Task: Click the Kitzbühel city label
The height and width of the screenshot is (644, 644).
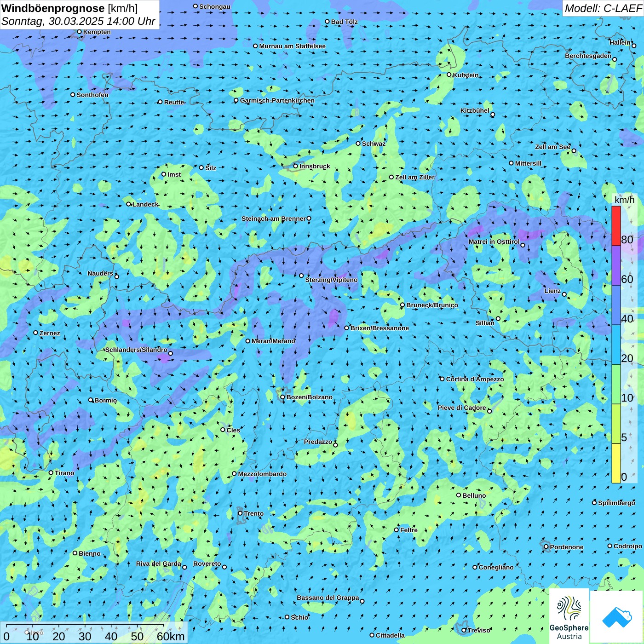Action: 475,110
